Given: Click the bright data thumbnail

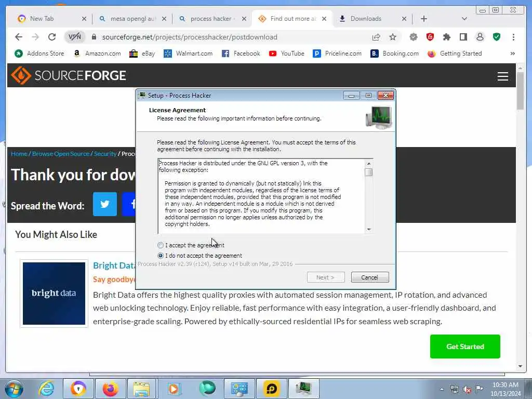Looking at the screenshot, I should (x=54, y=294).
